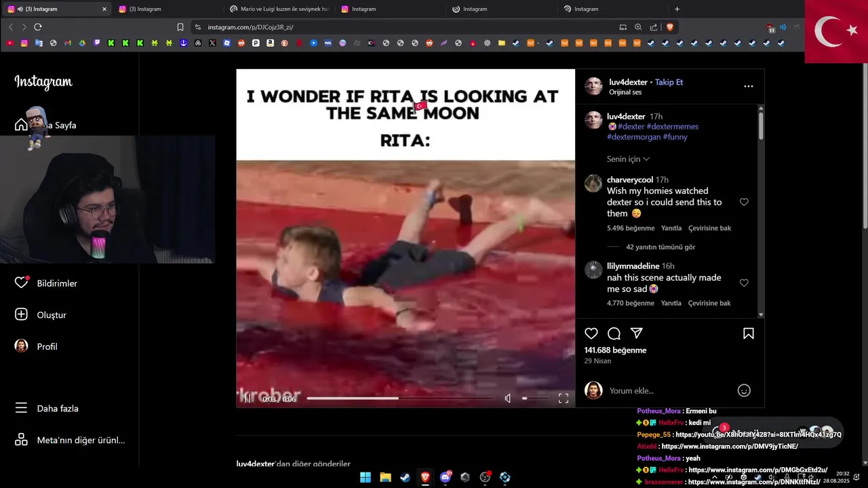See translation of llilymmadeline's comment
This screenshot has height=488, width=868.
pyautogui.click(x=709, y=304)
